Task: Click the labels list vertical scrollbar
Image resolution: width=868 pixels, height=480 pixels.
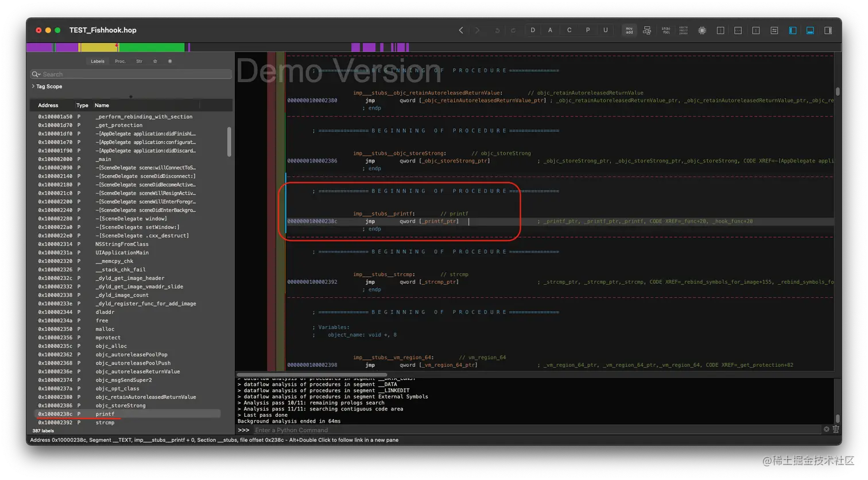Action: pos(230,141)
